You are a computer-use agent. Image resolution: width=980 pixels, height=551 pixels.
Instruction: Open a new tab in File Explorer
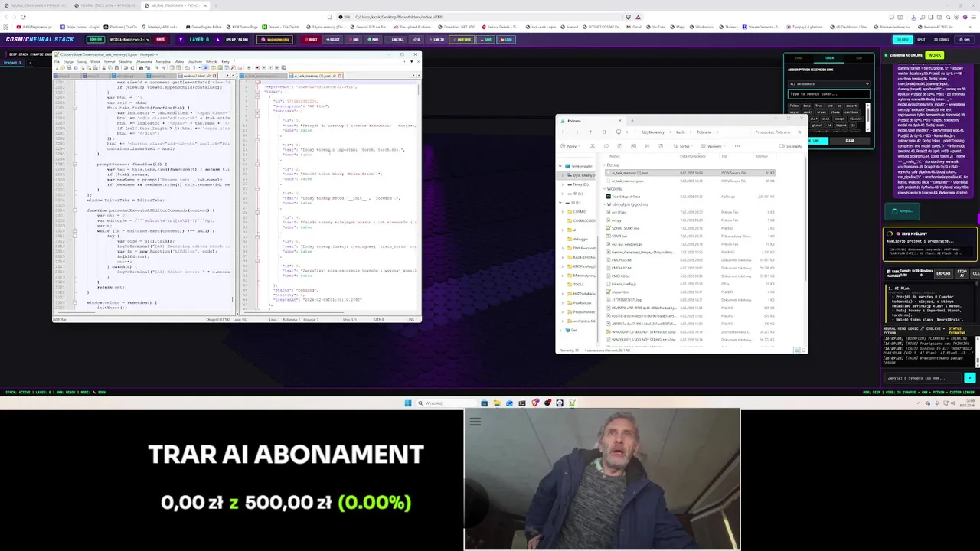tap(632, 121)
